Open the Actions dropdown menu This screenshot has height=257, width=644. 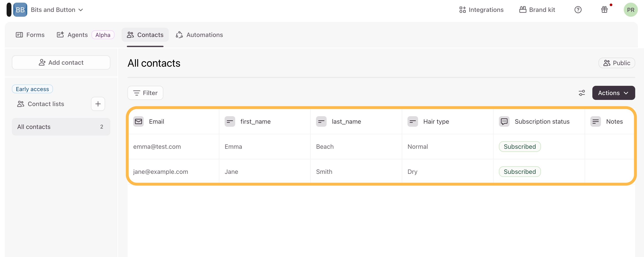click(613, 93)
